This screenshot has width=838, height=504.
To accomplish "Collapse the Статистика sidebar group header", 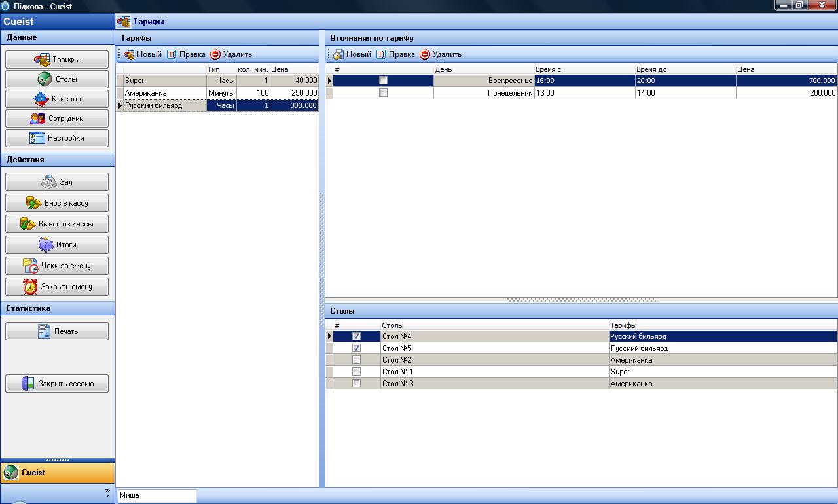I will point(57,308).
